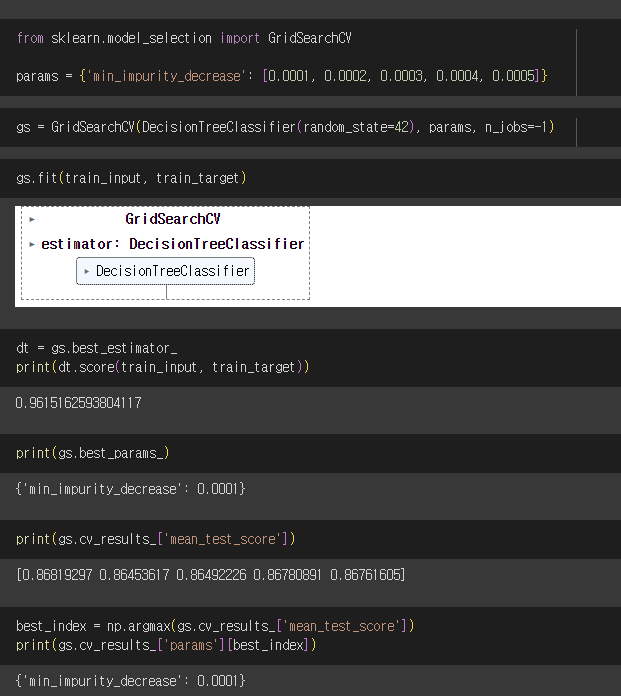Click the import GridSearchCV code line
This screenshot has height=696, width=621.
[x=184, y=38]
